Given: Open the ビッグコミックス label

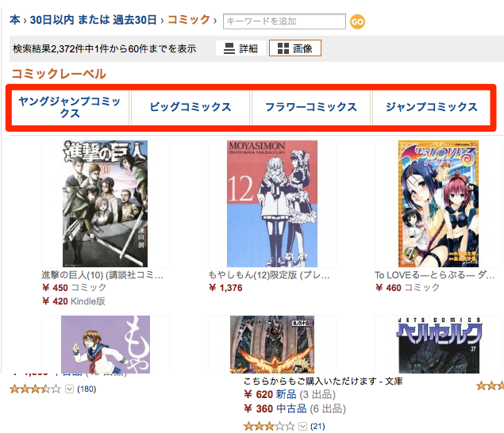Looking at the screenshot, I should (x=190, y=107).
